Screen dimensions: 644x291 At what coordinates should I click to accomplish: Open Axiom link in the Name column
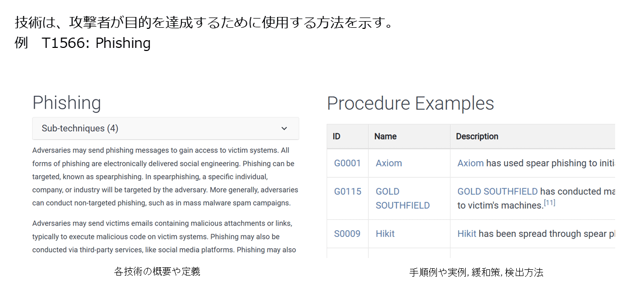[x=388, y=163]
